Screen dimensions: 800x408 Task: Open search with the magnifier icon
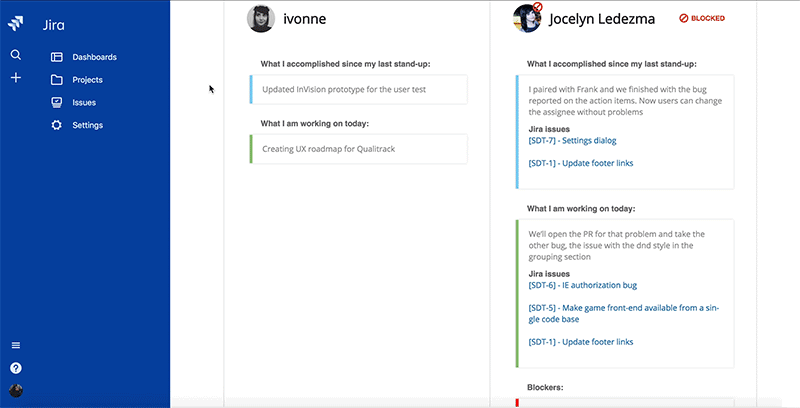[x=16, y=55]
